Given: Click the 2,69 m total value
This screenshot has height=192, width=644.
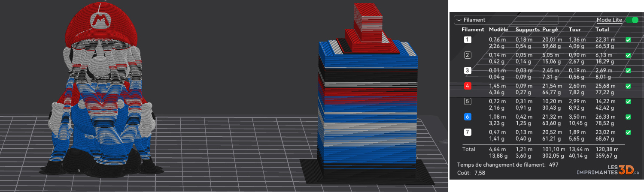Looking at the screenshot, I should click(604, 70).
